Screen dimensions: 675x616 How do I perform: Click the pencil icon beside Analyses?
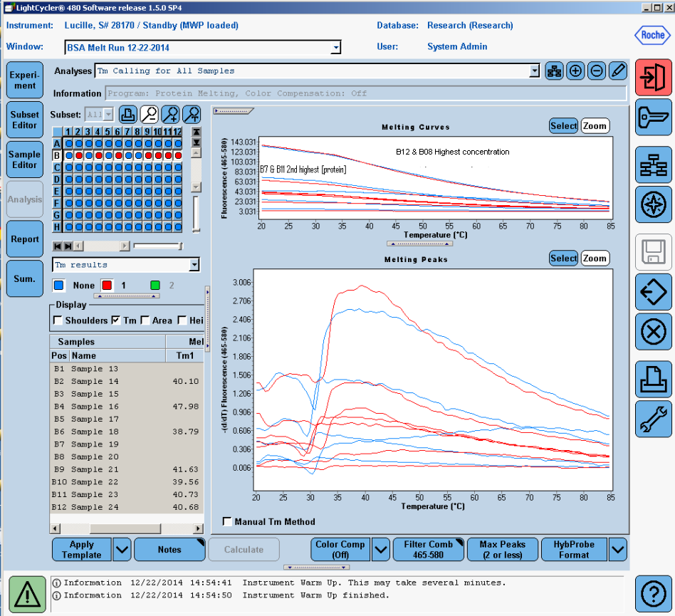tap(618, 71)
